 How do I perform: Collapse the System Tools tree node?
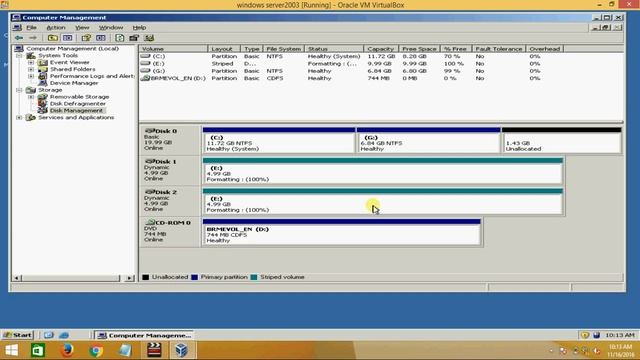(19, 56)
